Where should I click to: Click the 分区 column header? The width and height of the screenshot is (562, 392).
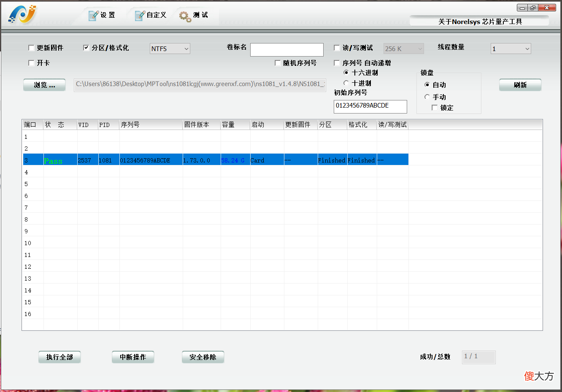click(x=332, y=124)
